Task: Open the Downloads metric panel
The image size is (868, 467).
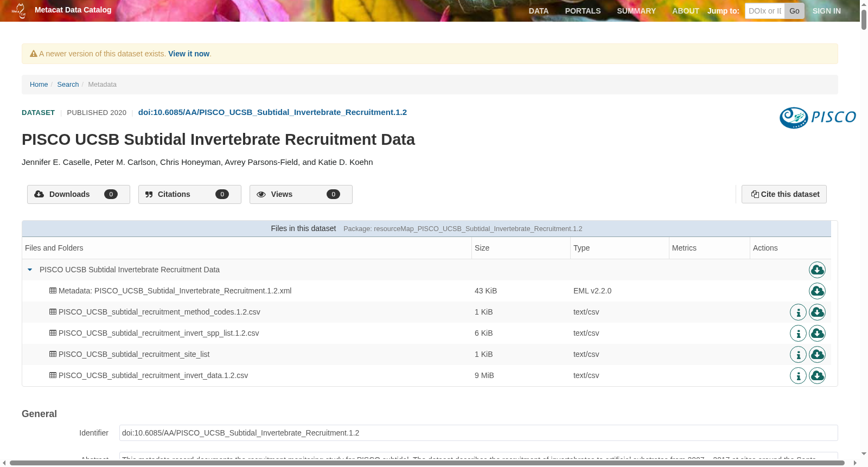Action: pos(79,194)
